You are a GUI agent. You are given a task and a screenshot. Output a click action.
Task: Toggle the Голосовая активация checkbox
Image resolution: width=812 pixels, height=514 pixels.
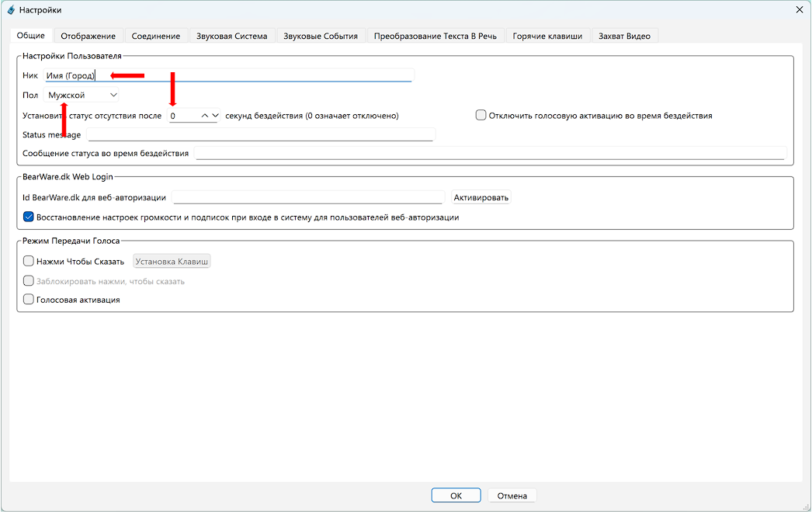29,300
